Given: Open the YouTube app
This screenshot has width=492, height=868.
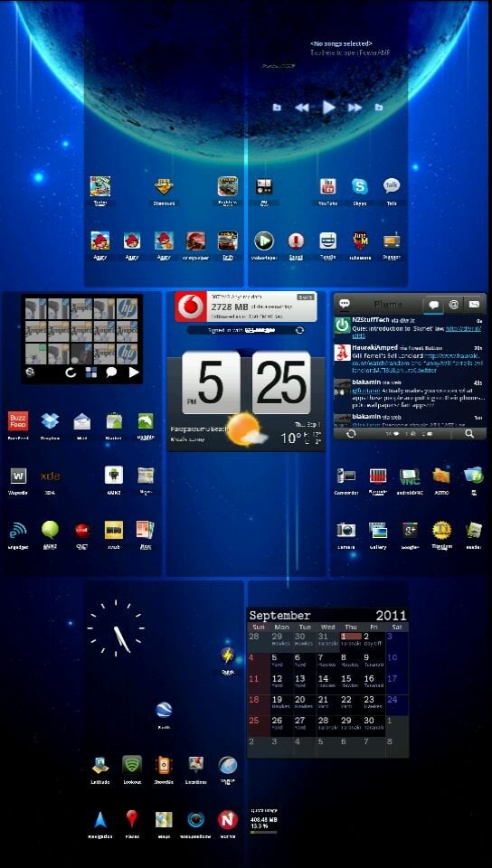Looking at the screenshot, I should [327, 186].
